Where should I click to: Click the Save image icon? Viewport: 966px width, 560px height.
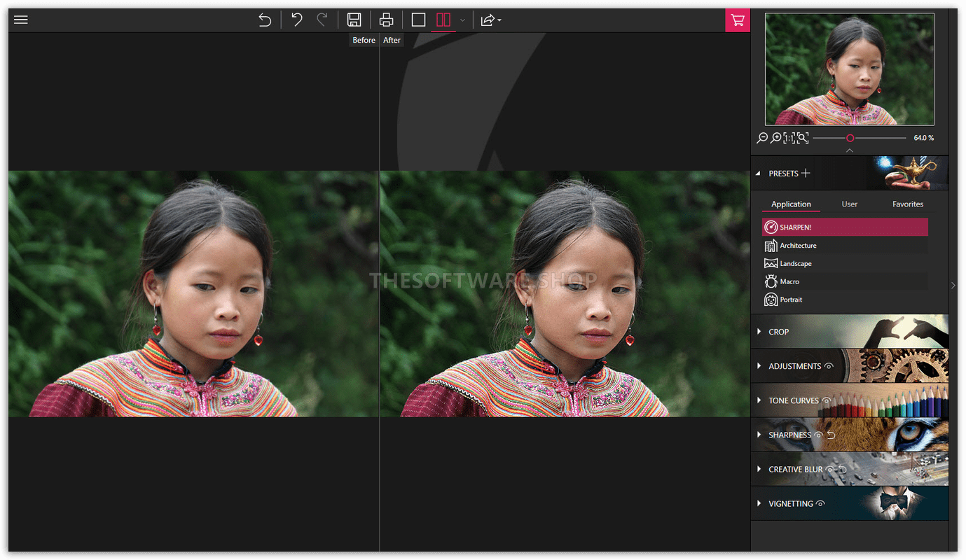coord(354,20)
